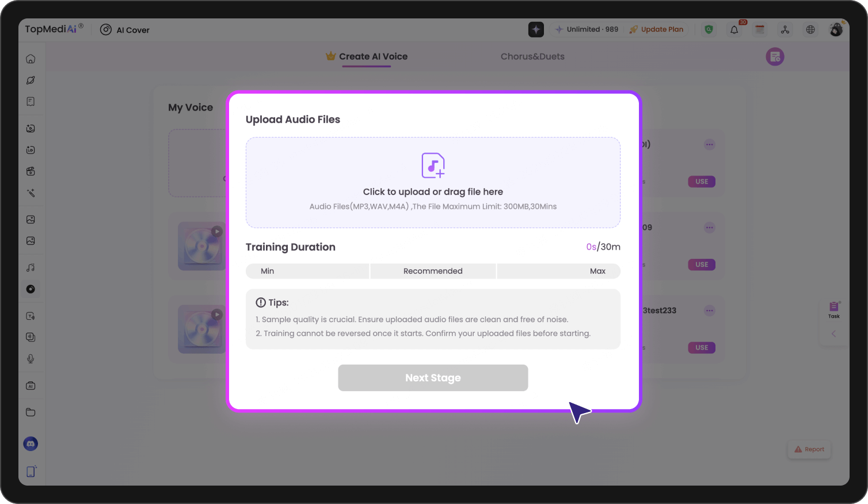868x504 pixels.
Task: Click the Report button
Action: click(809, 449)
